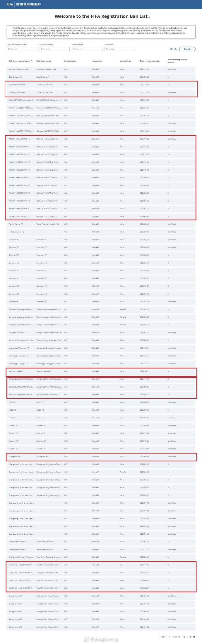Go to the first page of results

[184, 637]
